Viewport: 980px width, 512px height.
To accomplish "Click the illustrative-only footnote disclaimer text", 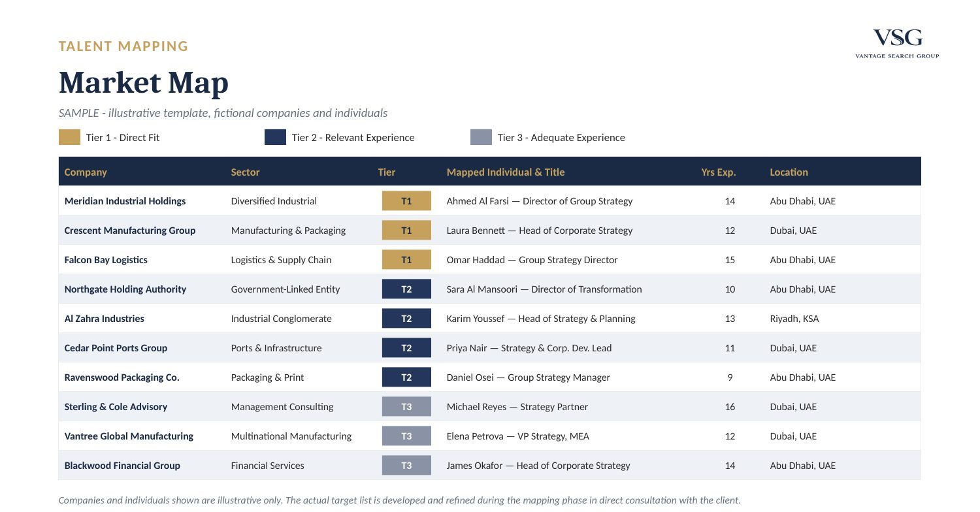I will [x=400, y=500].
